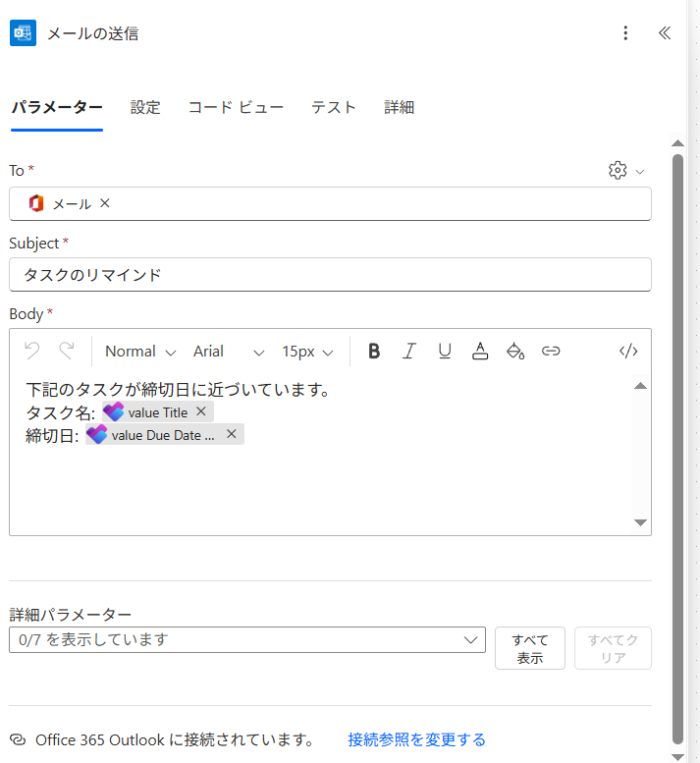The image size is (700, 763).
Task: Click the すべてクリア button
Action: click(613, 648)
